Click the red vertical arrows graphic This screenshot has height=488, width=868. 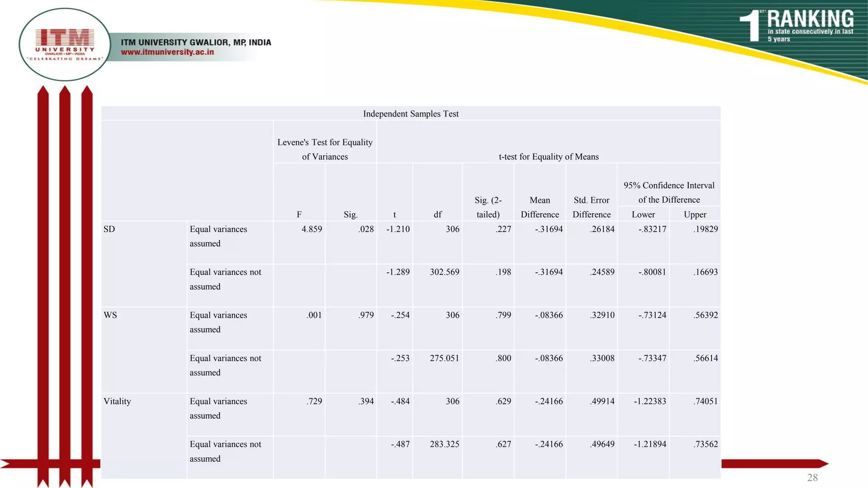pyautogui.click(x=65, y=275)
